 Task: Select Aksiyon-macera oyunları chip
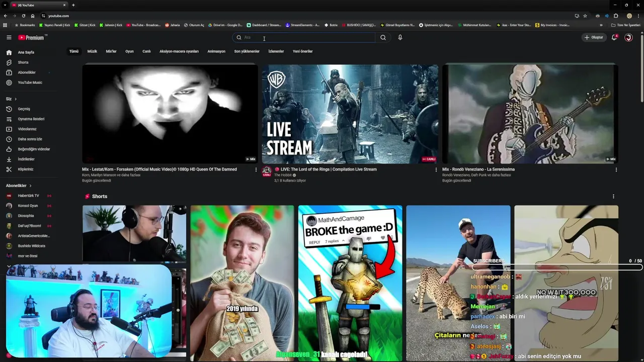click(179, 51)
